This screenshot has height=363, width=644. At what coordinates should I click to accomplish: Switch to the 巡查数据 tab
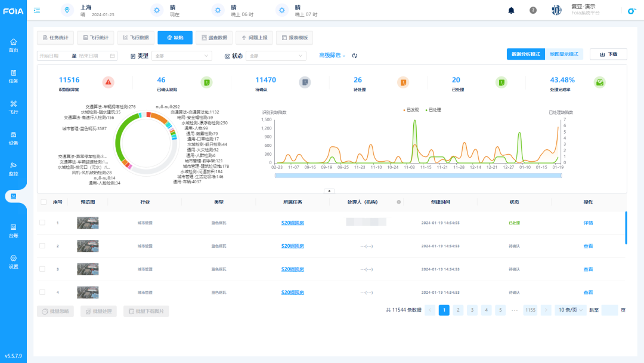click(213, 38)
